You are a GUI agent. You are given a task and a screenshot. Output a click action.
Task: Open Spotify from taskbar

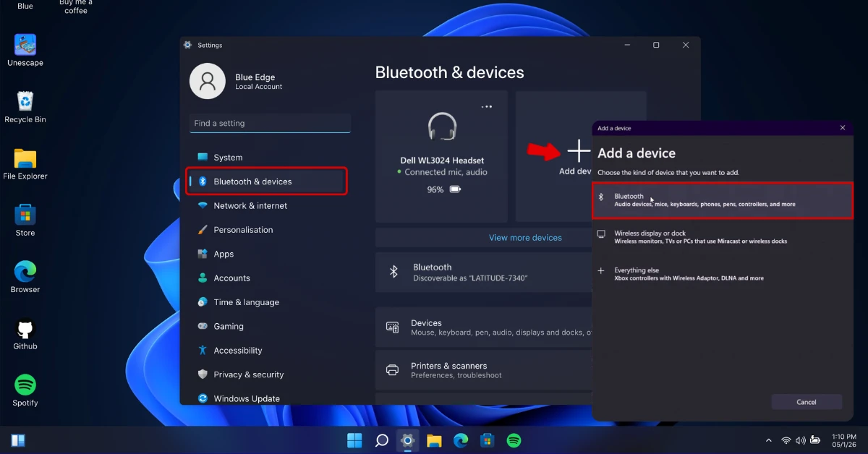514,440
